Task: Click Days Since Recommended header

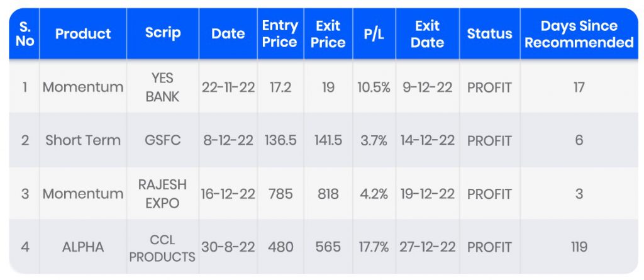Action: point(579,34)
